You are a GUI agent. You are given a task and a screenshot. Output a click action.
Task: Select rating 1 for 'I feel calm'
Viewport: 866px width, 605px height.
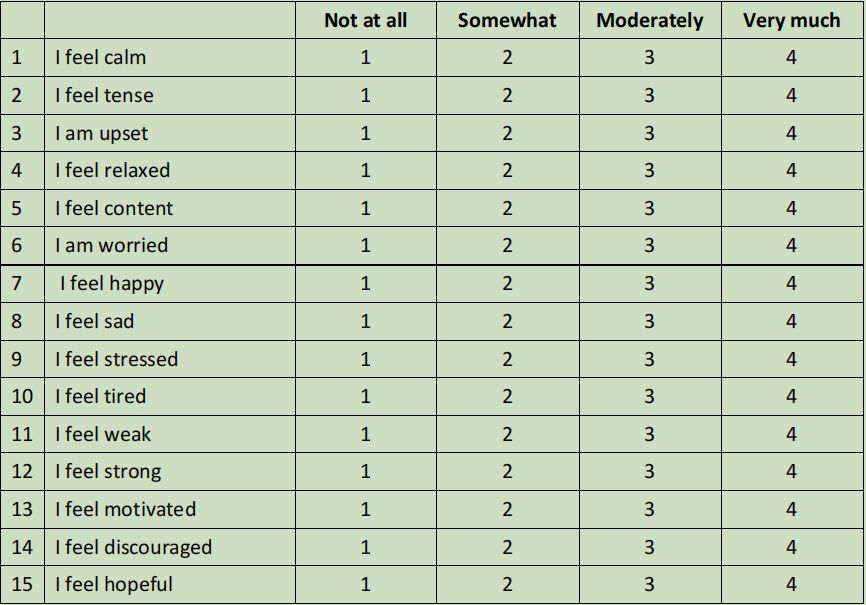(365, 58)
